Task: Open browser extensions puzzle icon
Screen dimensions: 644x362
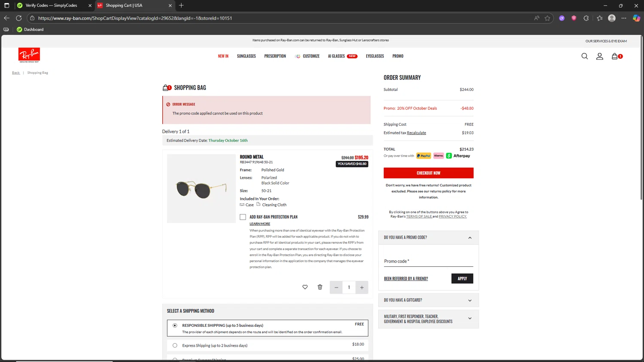Action: [586, 18]
